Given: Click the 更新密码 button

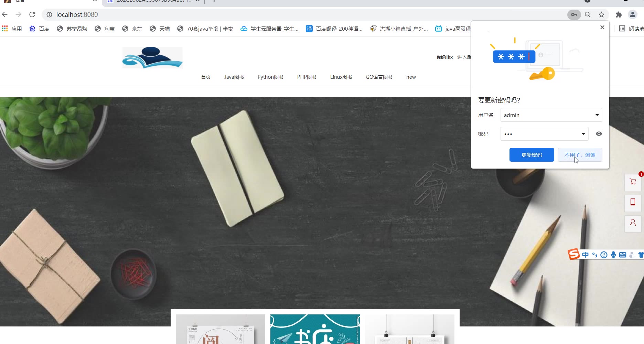Looking at the screenshot, I should [x=532, y=155].
